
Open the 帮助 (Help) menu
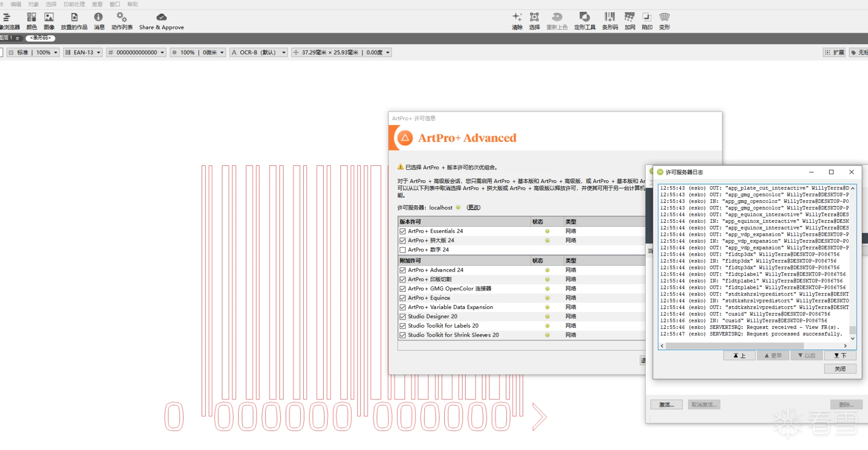tap(132, 5)
